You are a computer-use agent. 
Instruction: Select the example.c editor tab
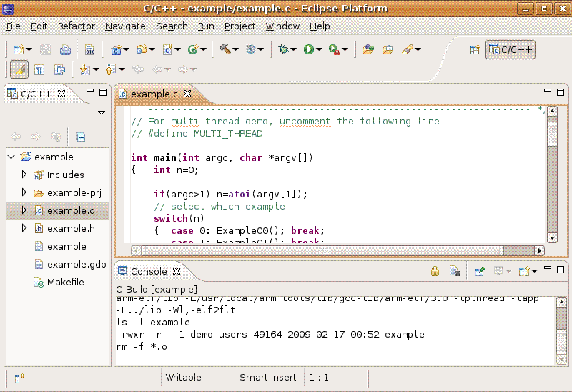tap(154, 94)
